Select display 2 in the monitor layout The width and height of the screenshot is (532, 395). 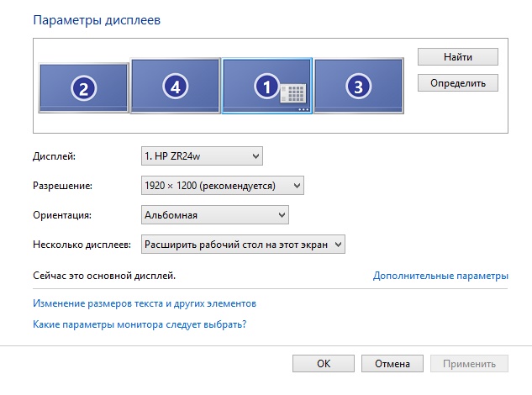point(82,87)
